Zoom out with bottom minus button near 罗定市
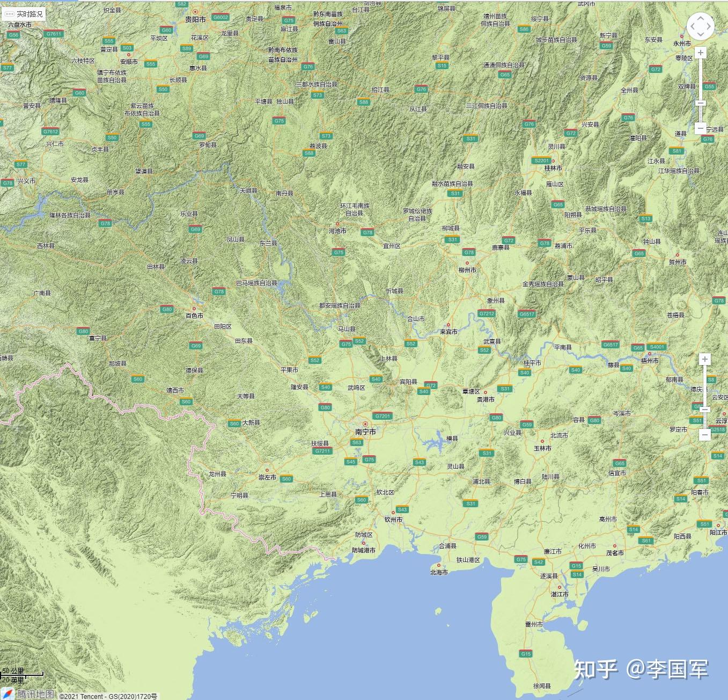The image size is (728, 700). (705, 435)
